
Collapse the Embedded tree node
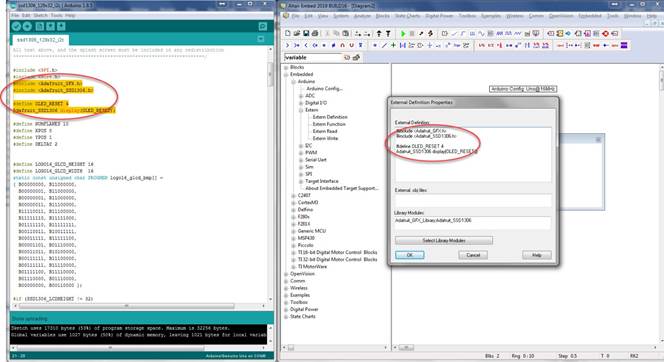(286, 75)
